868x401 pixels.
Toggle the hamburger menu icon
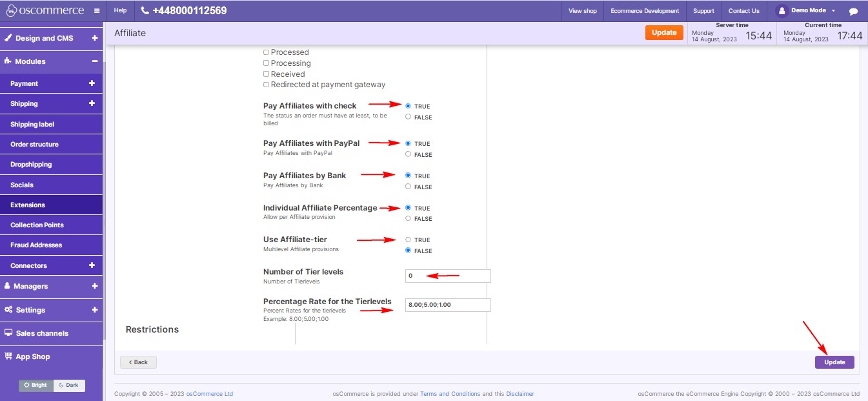tap(97, 11)
